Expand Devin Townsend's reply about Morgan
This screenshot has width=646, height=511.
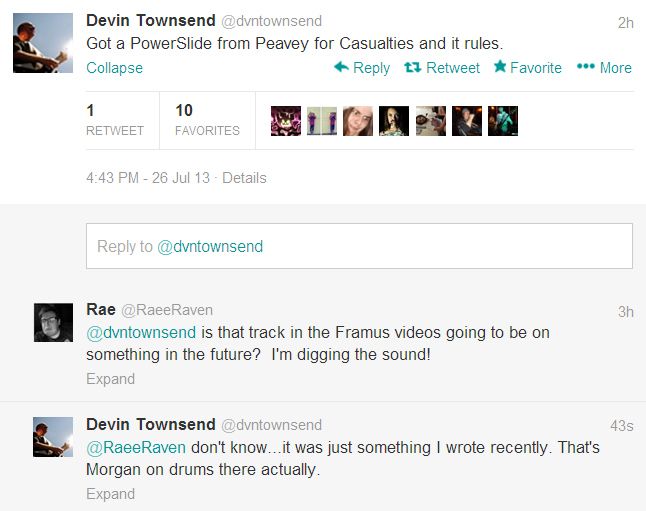coord(110,494)
